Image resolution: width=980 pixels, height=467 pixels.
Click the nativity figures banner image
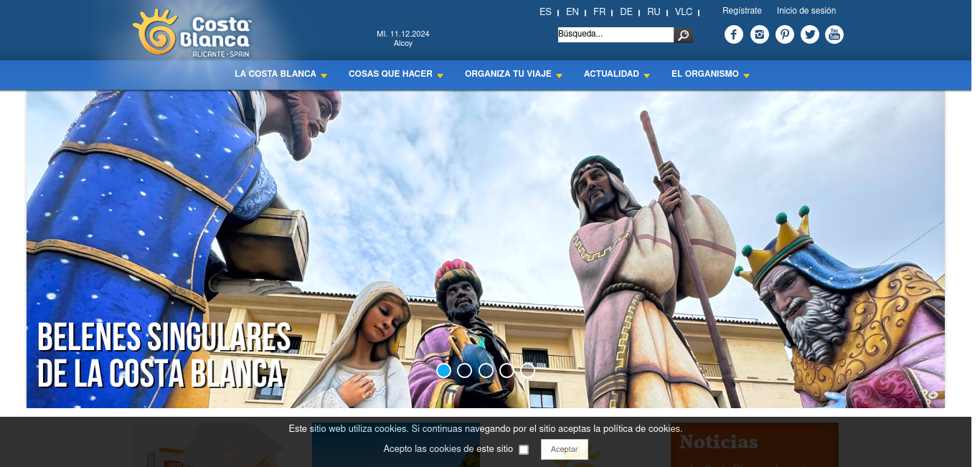486,249
